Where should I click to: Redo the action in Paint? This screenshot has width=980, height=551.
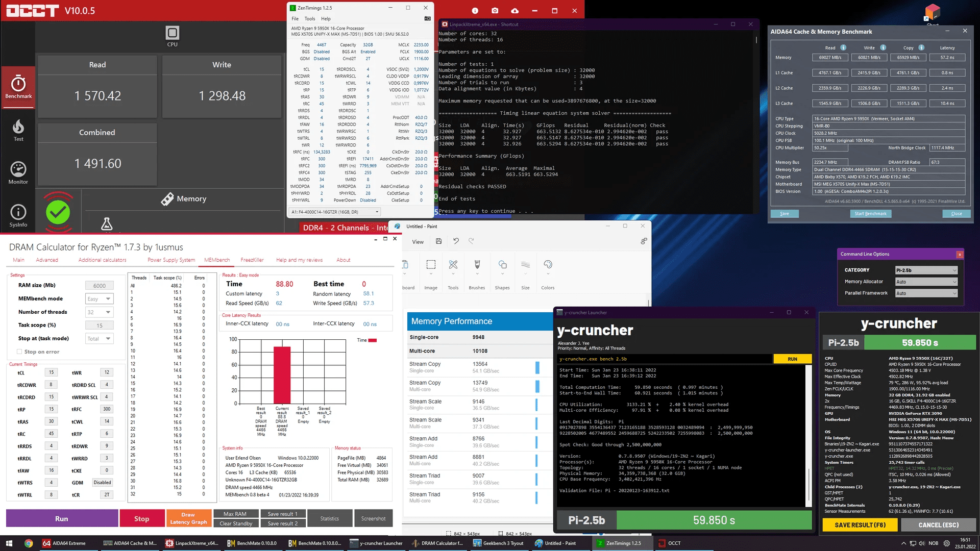[471, 241]
